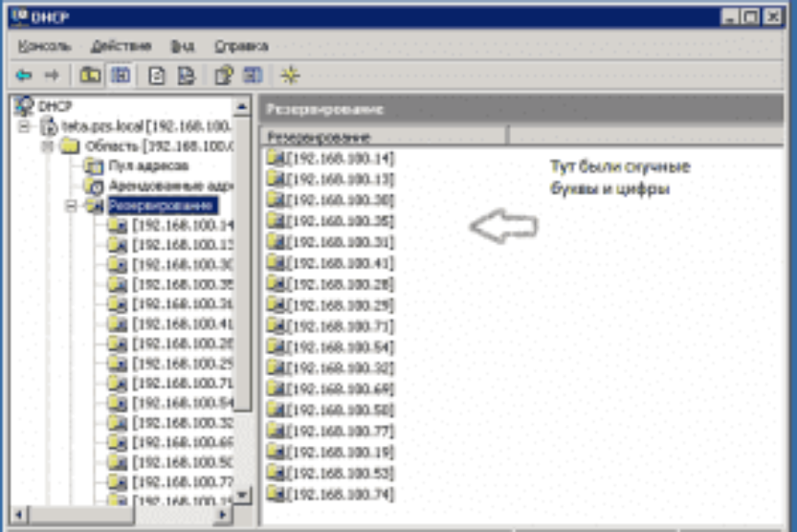Image resolution: width=797 pixels, height=532 pixels.
Task: Click the tree pane scroll-up arrow
Action: tap(242, 106)
